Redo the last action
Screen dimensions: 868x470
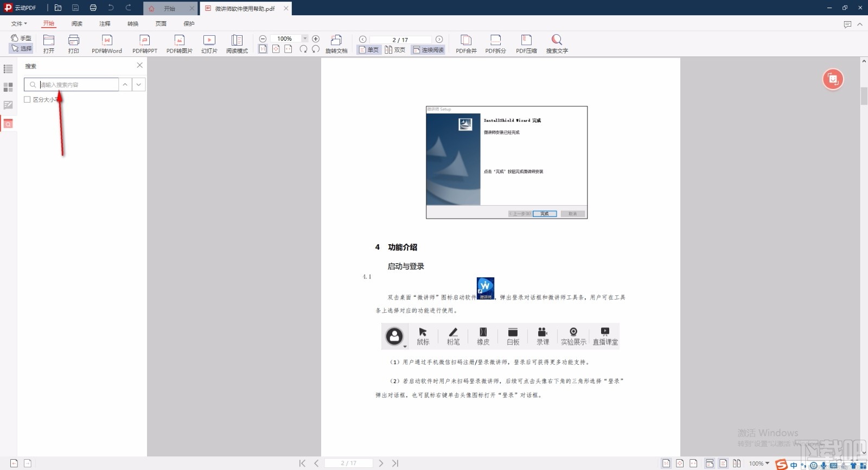129,8
